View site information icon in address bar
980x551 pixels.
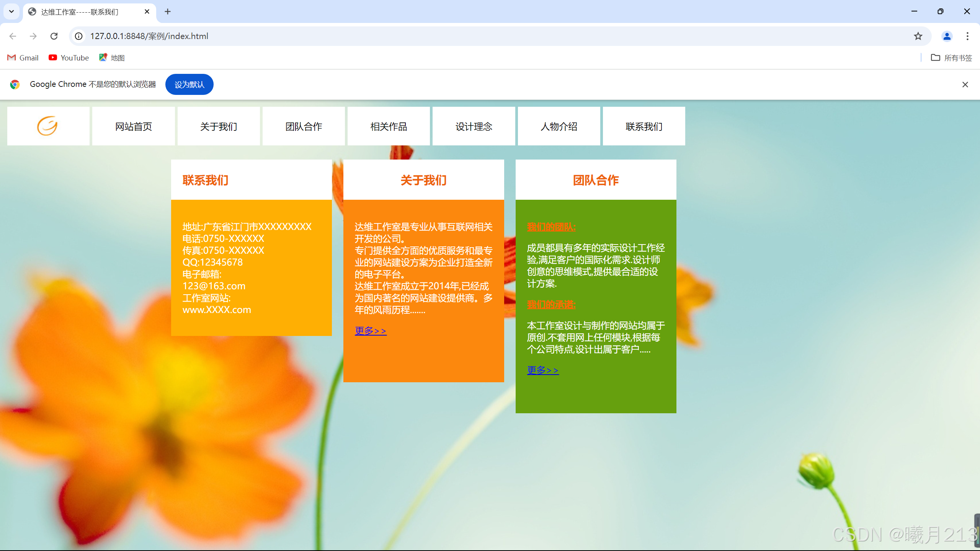(x=78, y=36)
